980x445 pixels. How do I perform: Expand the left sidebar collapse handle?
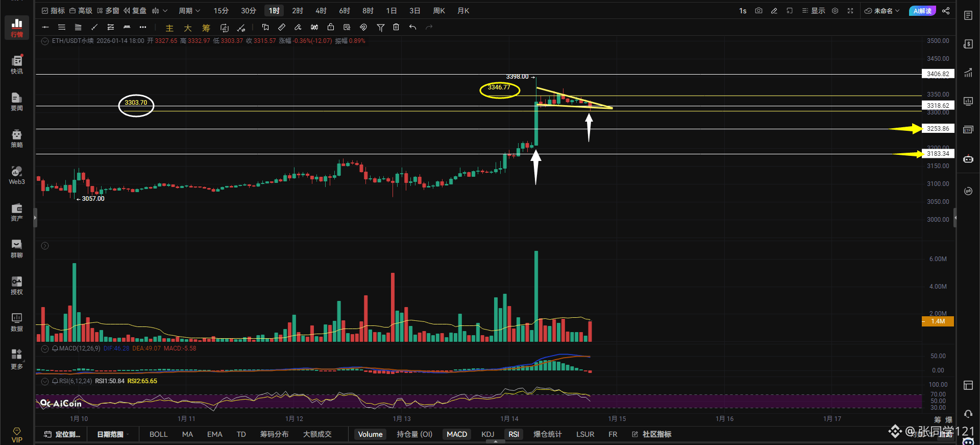coord(35,218)
